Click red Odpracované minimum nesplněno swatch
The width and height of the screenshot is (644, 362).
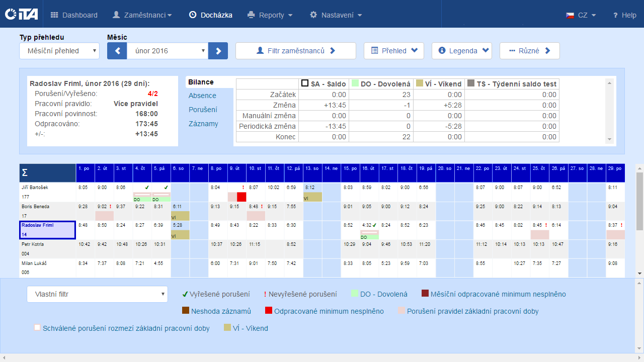tap(269, 311)
